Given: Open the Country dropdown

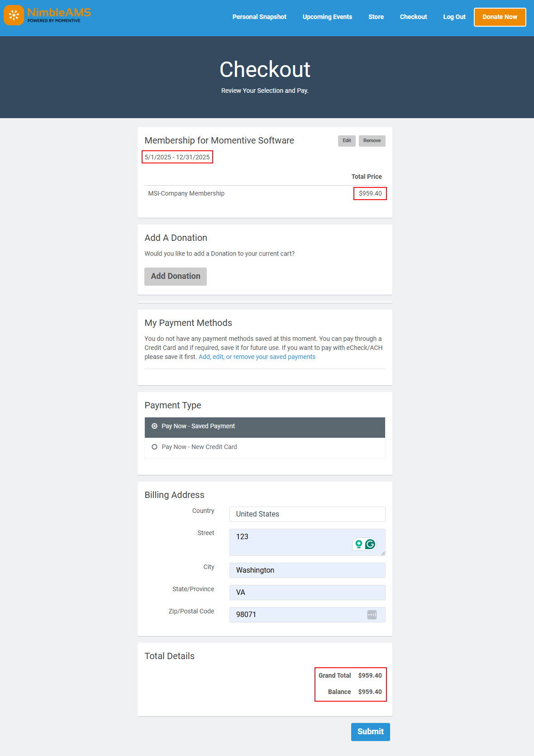Looking at the screenshot, I should pyautogui.click(x=307, y=514).
